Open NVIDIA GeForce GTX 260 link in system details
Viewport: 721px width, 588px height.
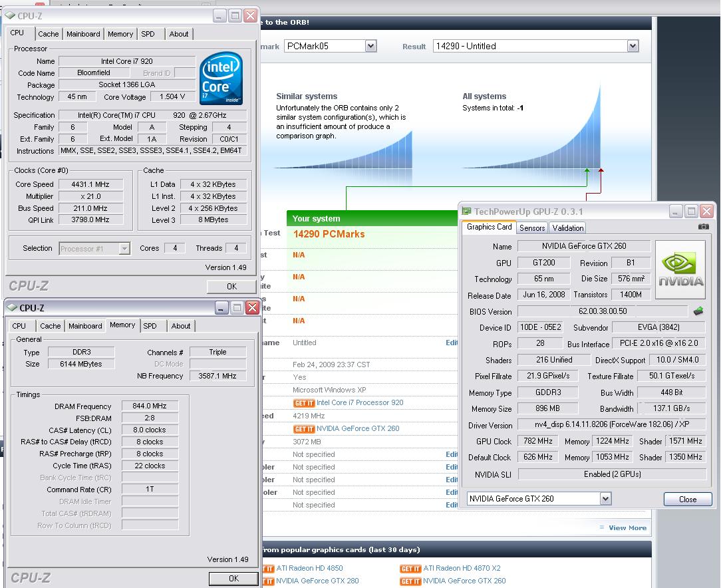pyautogui.click(x=358, y=428)
